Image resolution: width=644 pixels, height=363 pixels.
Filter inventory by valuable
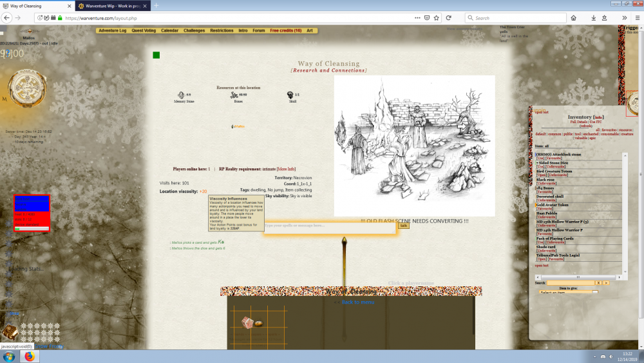[x=581, y=138]
